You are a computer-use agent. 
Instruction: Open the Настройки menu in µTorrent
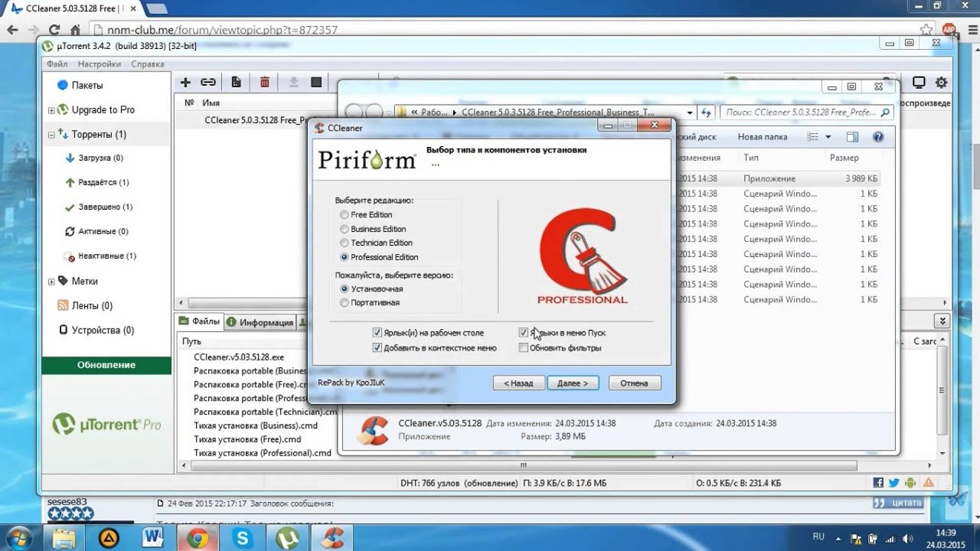99,64
